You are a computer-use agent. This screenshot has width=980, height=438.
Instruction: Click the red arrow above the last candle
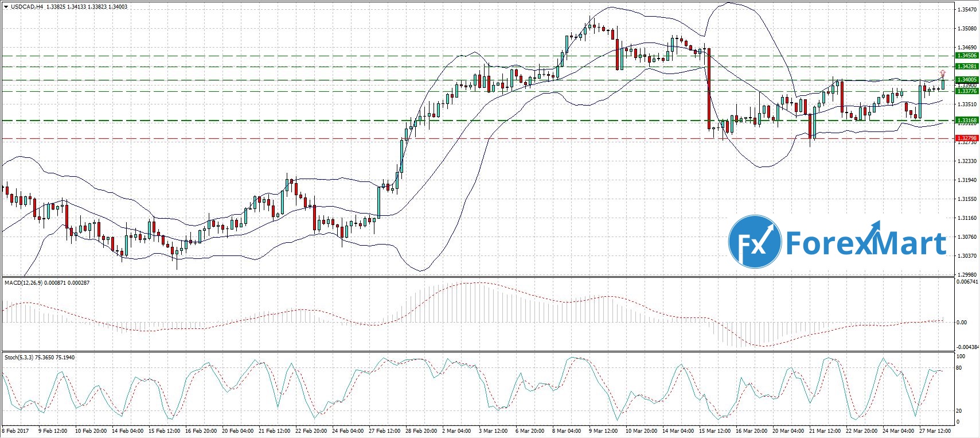point(942,73)
